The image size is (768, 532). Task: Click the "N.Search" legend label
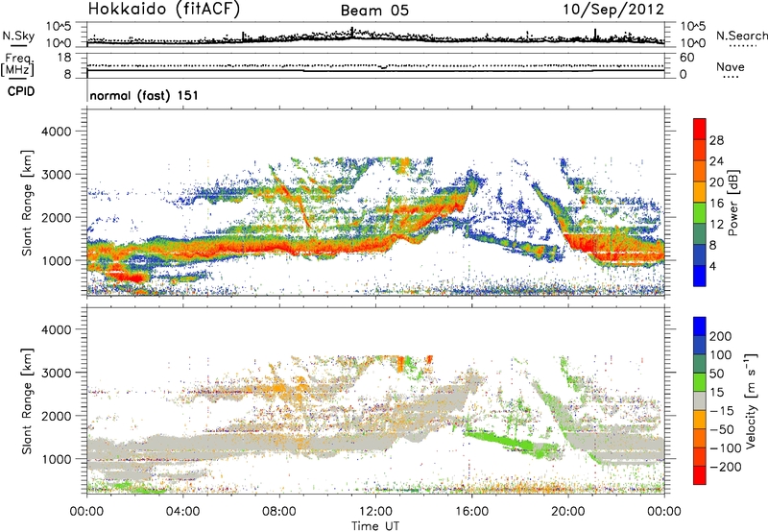(x=741, y=36)
